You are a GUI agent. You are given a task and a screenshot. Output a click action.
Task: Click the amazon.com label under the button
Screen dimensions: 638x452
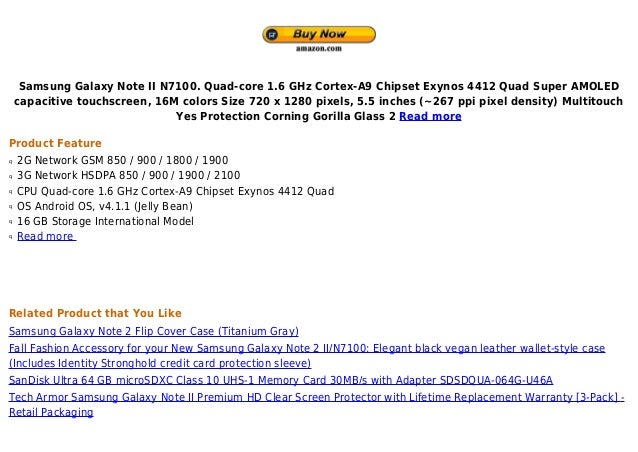coord(319,49)
